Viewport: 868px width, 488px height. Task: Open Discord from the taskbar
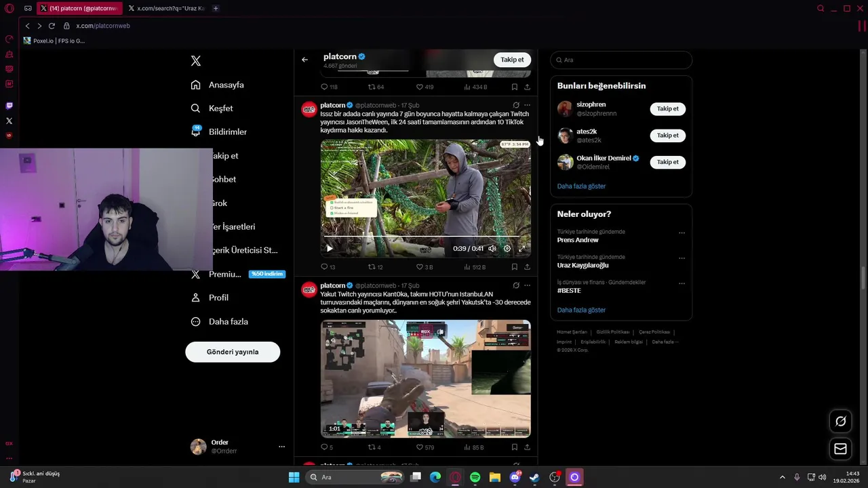coord(515,477)
